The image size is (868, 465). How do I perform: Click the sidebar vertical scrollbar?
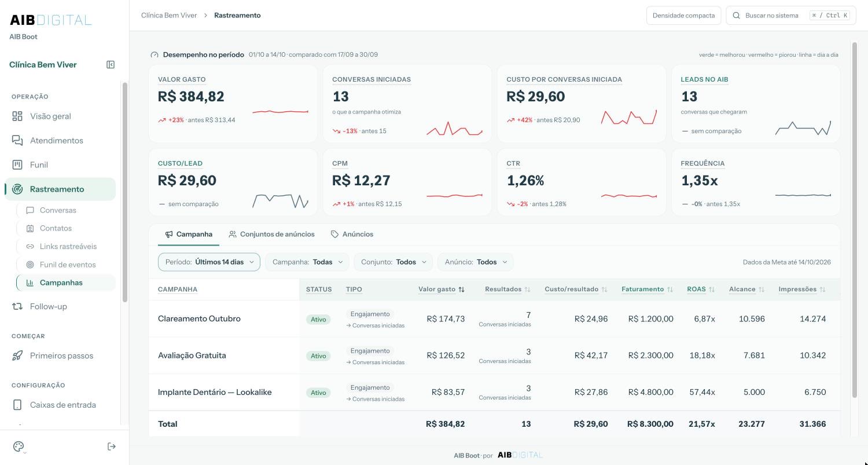tap(125, 192)
